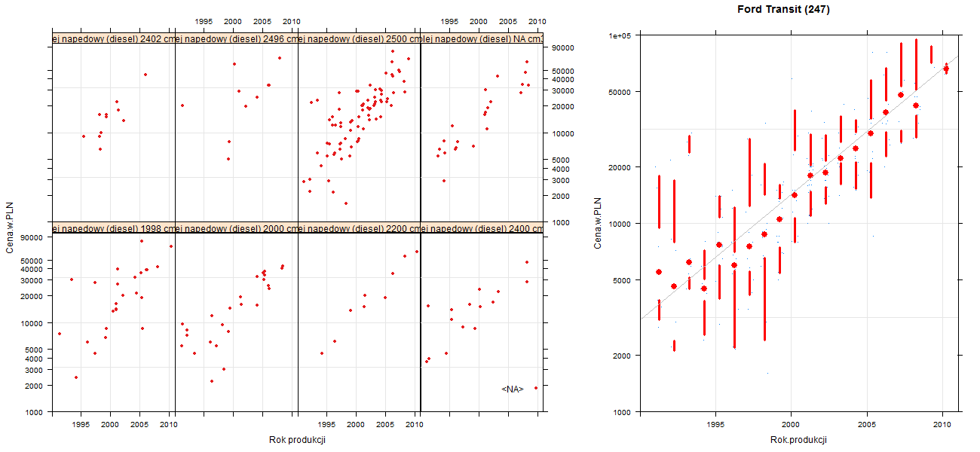The width and height of the screenshot is (980, 452).
Task: Click the '1000' y-axis tick on the Ford Transit chart
Action: coord(622,412)
